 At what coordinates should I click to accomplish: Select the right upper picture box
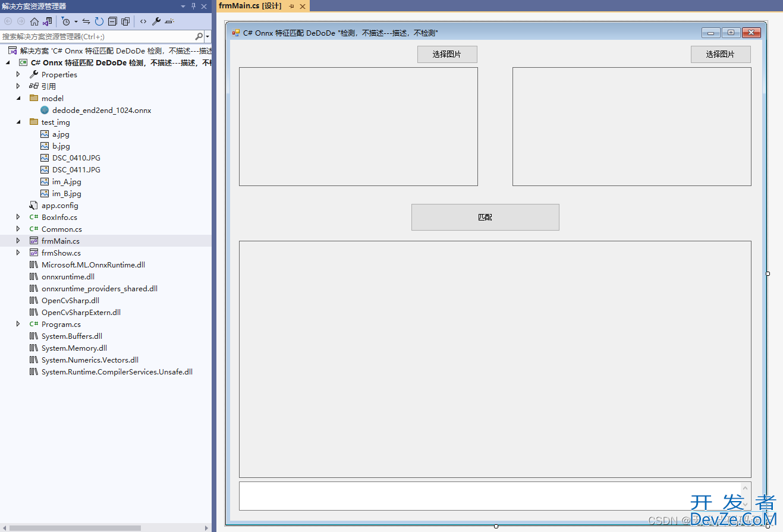pos(632,127)
